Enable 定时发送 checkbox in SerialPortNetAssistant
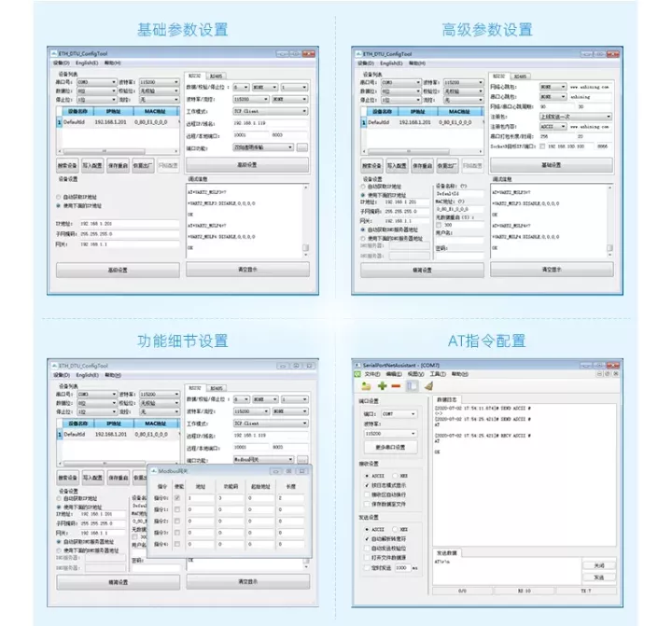This screenshot has width=672, height=626. (x=367, y=567)
